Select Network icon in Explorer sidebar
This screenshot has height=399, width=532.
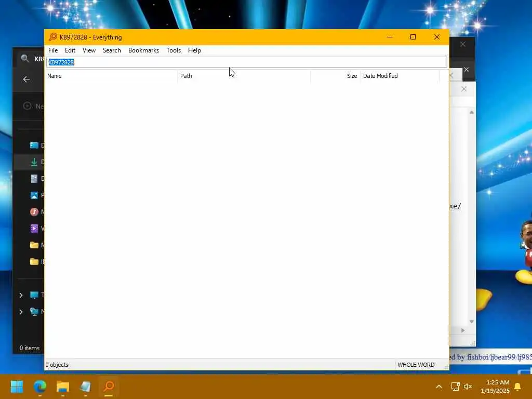pyautogui.click(x=34, y=312)
